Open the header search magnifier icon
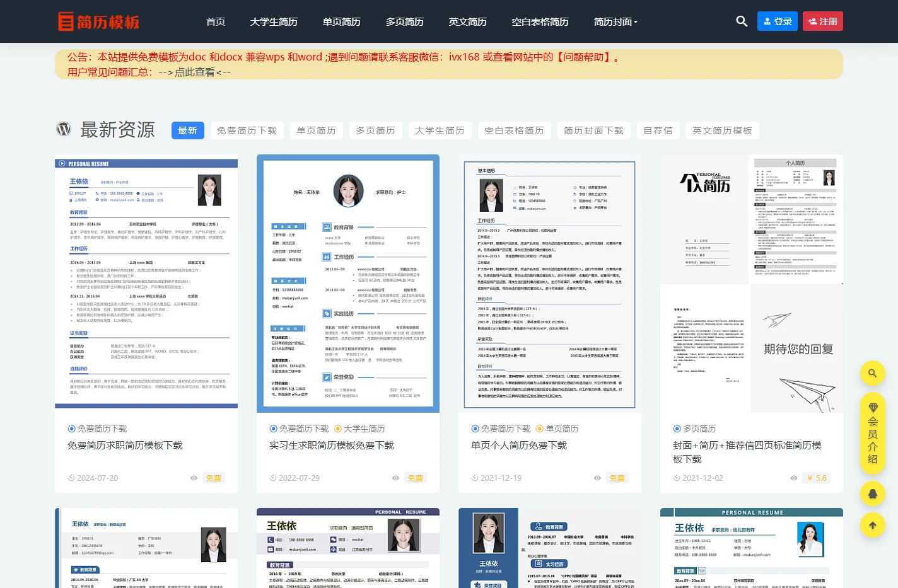 [x=742, y=21]
